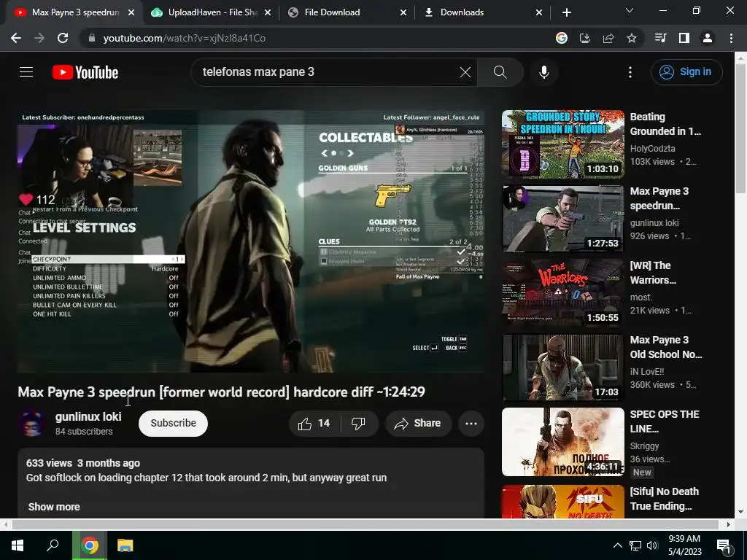View site info lock icon
The height and width of the screenshot is (560, 747).
pos(91,38)
